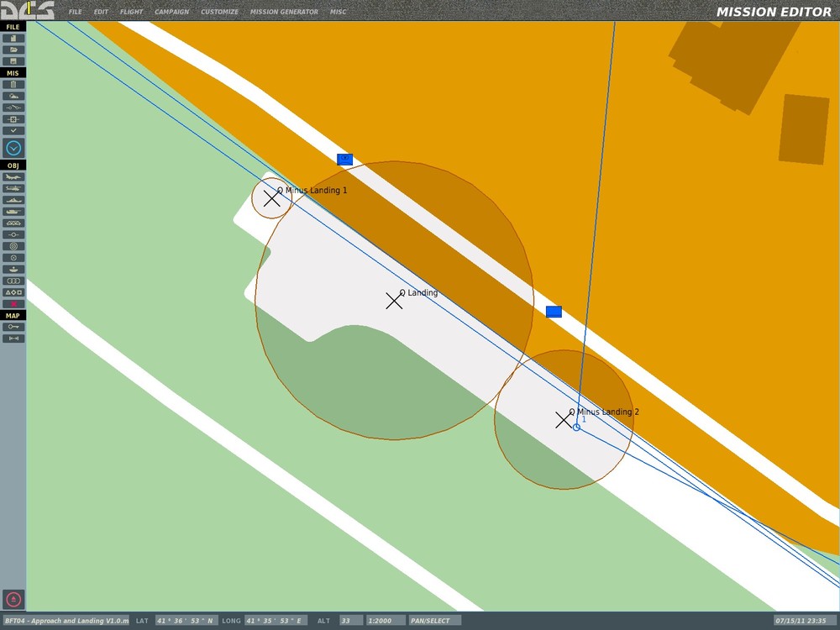Open the CUSTOMIZE menu
This screenshot has height=630, width=840.
pos(219,12)
